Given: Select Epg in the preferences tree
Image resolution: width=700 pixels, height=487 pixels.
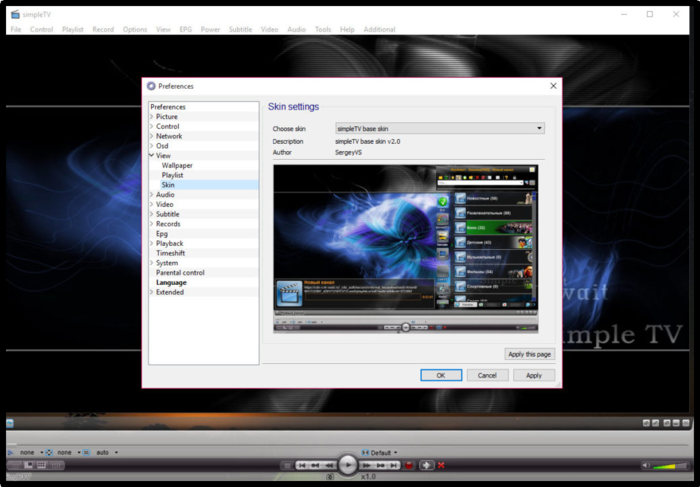Looking at the screenshot, I should [162, 233].
